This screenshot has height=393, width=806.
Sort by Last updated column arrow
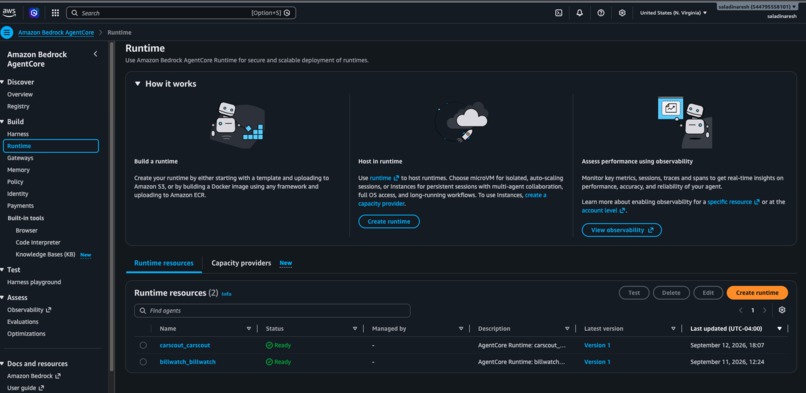pos(780,329)
